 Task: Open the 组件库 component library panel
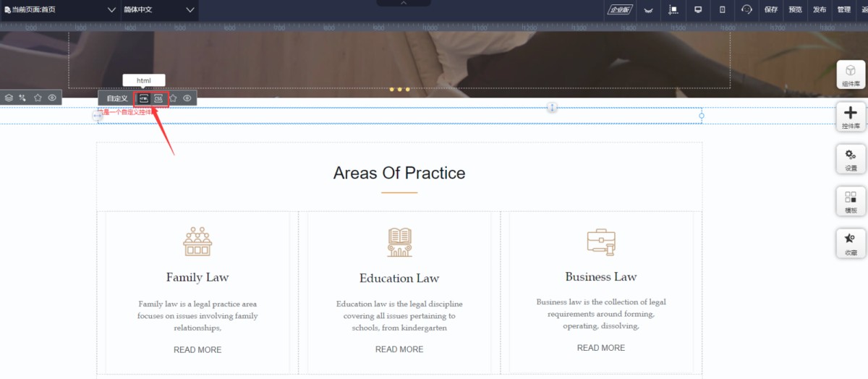click(x=851, y=75)
